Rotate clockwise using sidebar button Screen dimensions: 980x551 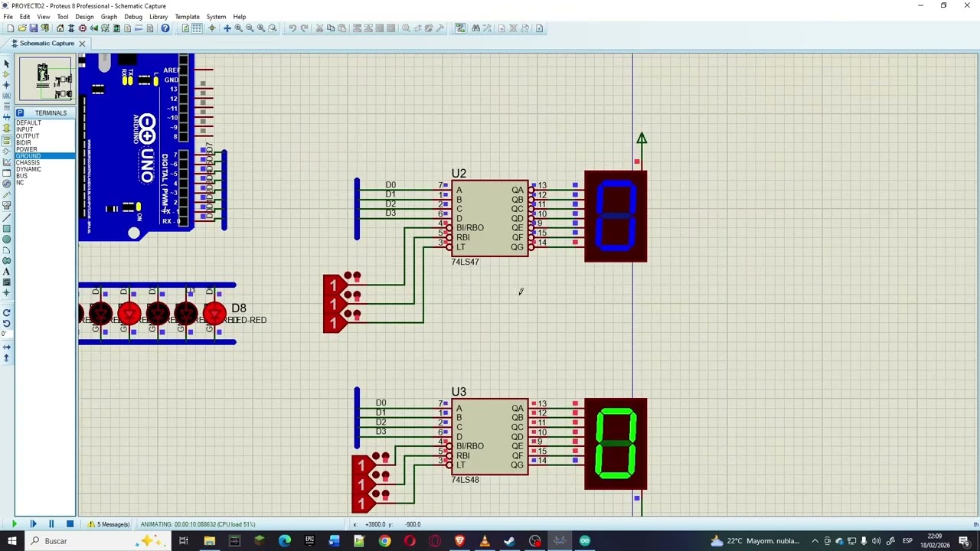(x=7, y=312)
